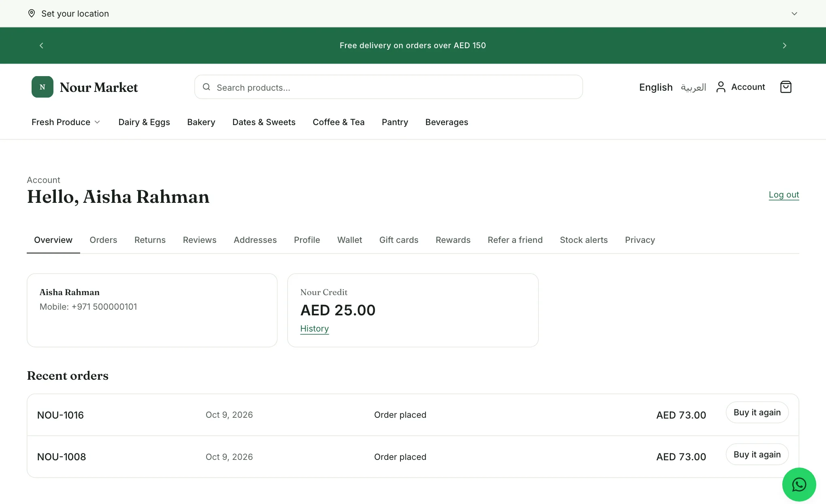Open Coffee & Tea category
This screenshot has height=504, width=826.
[338, 122]
